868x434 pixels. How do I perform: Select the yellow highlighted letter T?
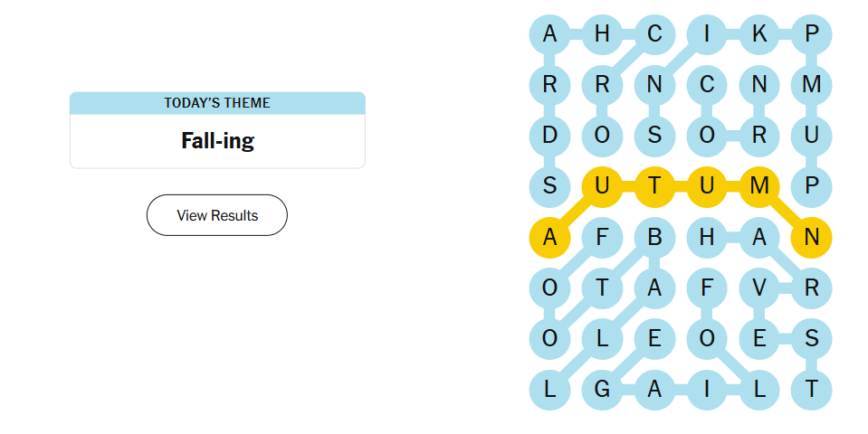coord(654,187)
